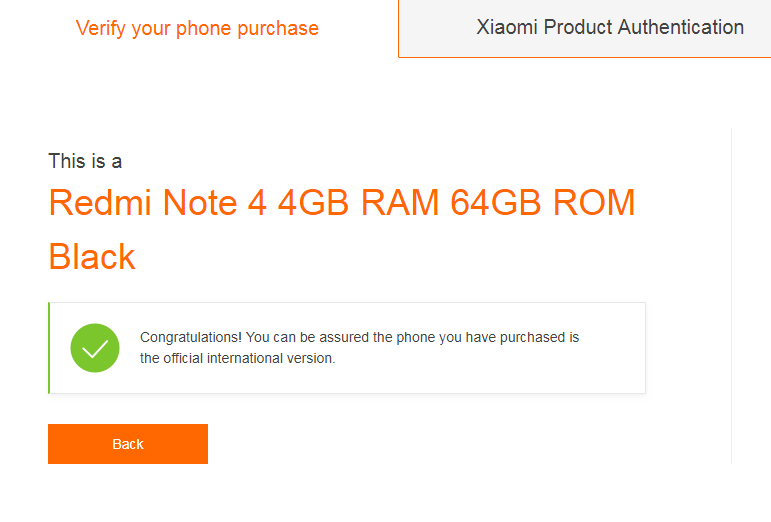Click the orange Back button
The width and height of the screenshot is (771, 522).
128,444
